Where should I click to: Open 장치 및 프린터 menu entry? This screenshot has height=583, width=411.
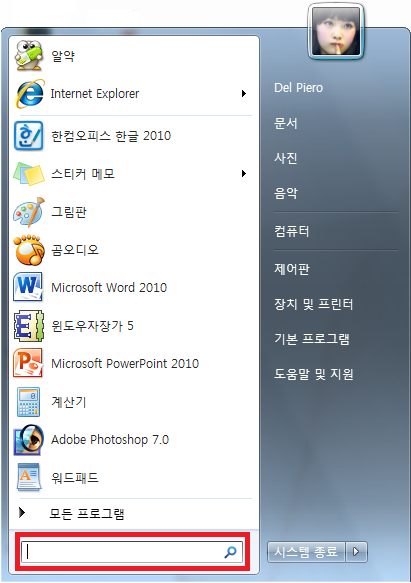[314, 304]
